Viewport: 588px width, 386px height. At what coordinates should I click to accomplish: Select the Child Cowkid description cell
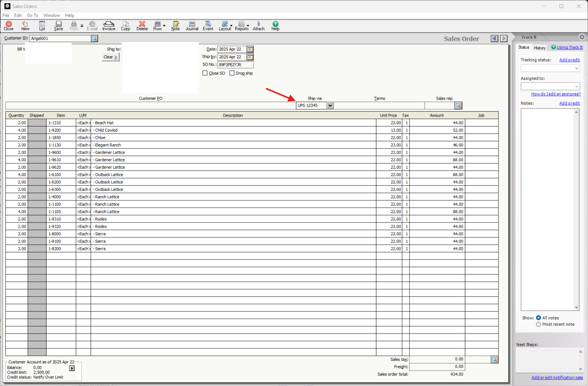point(233,130)
